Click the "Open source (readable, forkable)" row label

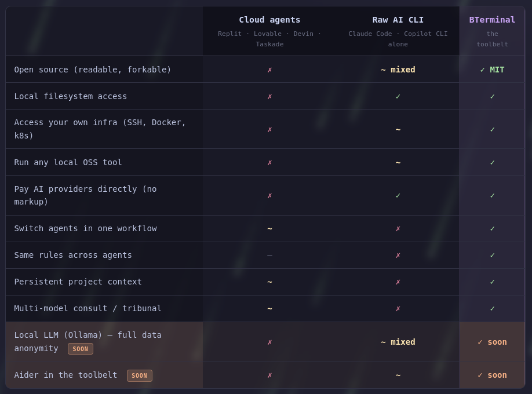point(92,70)
